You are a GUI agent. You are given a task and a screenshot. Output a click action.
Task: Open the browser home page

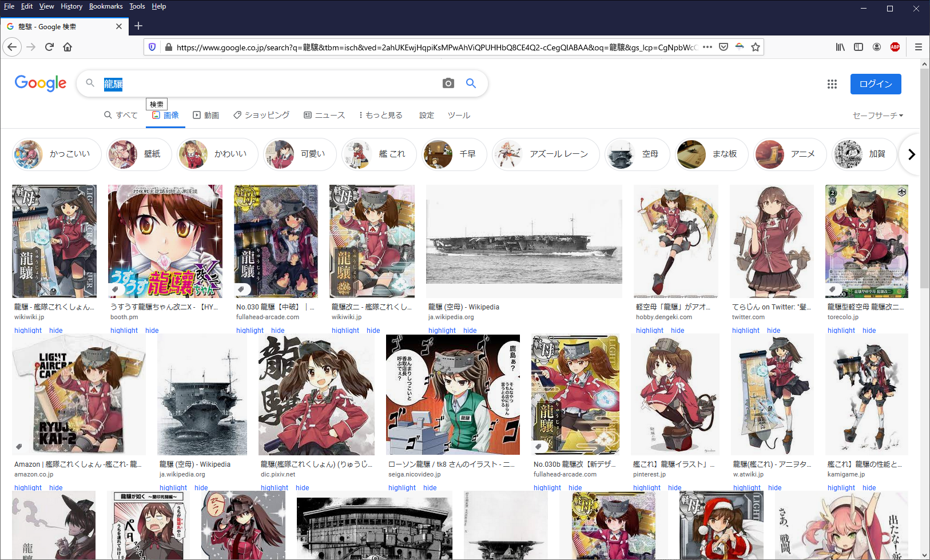click(x=67, y=47)
